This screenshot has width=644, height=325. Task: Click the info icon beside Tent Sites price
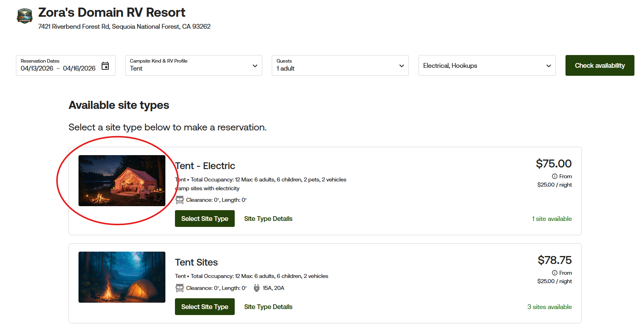[554, 273]
